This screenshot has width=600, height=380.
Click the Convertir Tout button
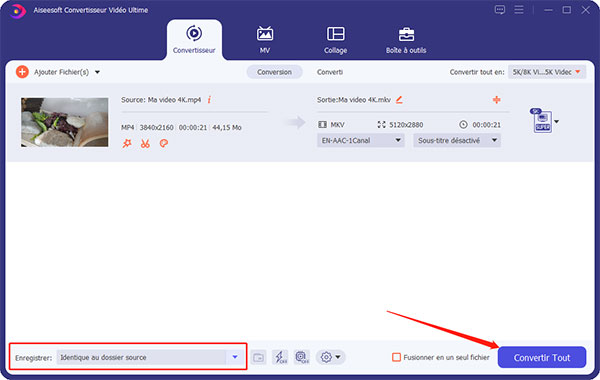click(542, 357)
